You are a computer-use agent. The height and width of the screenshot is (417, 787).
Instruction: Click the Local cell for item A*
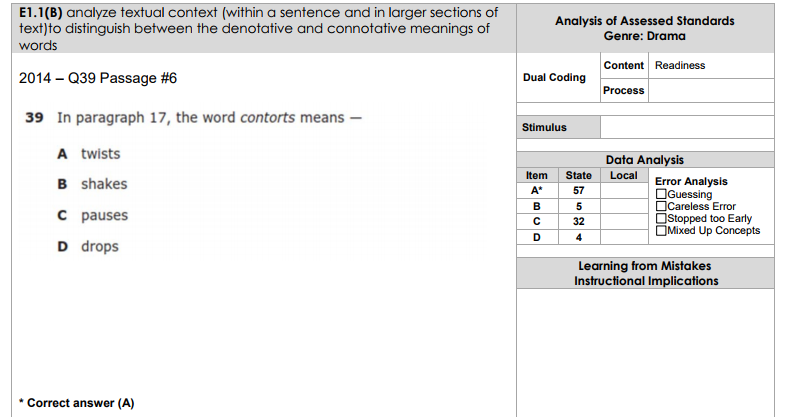point(624,191)
